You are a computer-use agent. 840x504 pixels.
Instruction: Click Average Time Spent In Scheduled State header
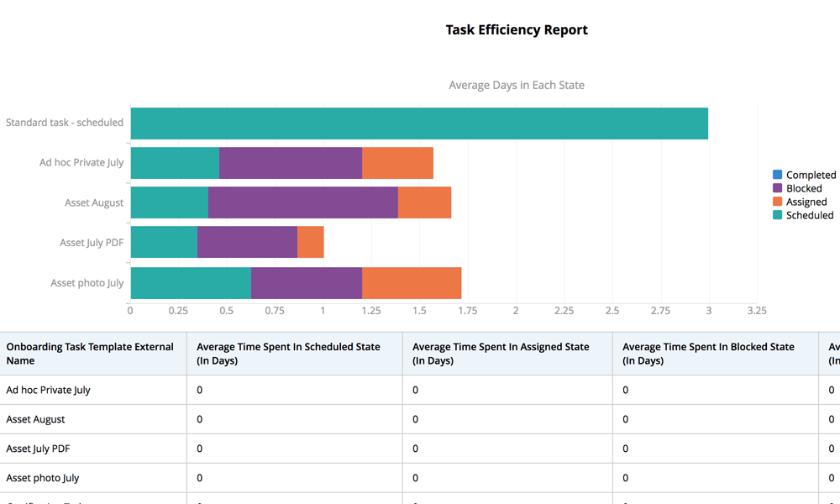[x=288, y=354]
